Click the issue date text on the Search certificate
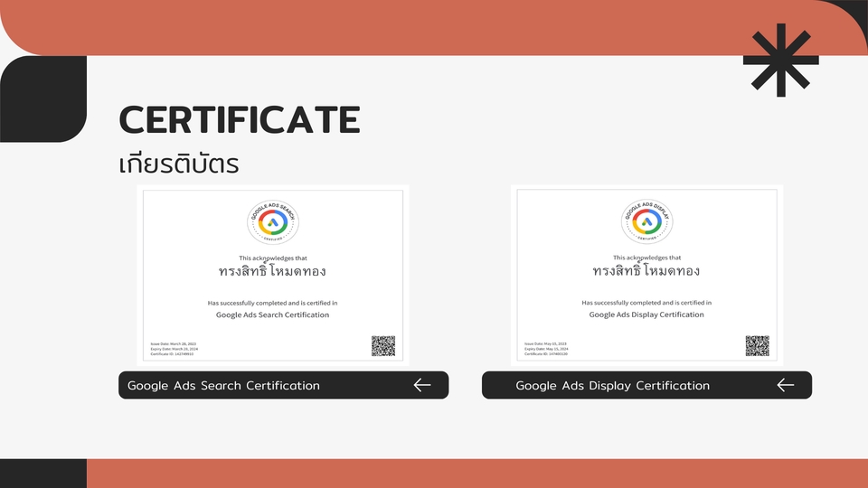This screenshot has width=868, height=488. [x=172, y=344]
